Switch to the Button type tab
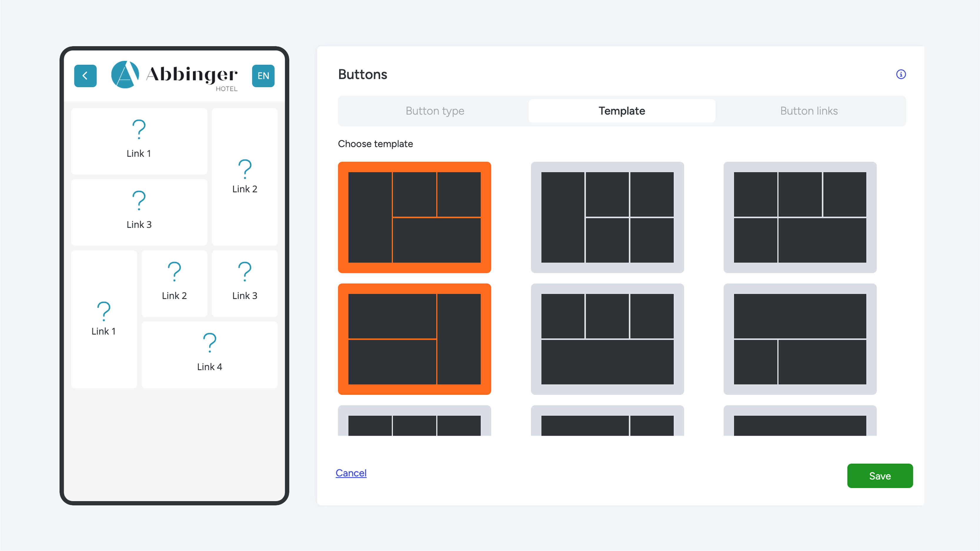This screenshot has height=551, width=980. (435, 111)
